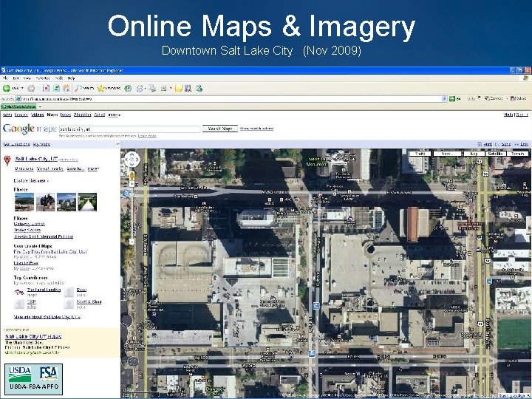Viewport: 532px width, 399px height.
Task: Pick the Street View pegman icon
Action: (x=132, y=176)
